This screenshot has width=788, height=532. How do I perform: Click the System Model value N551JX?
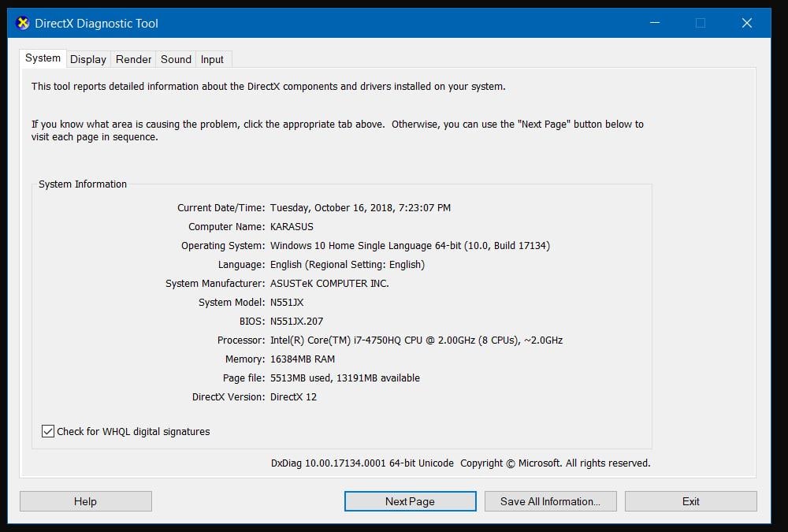click(287, 302)
